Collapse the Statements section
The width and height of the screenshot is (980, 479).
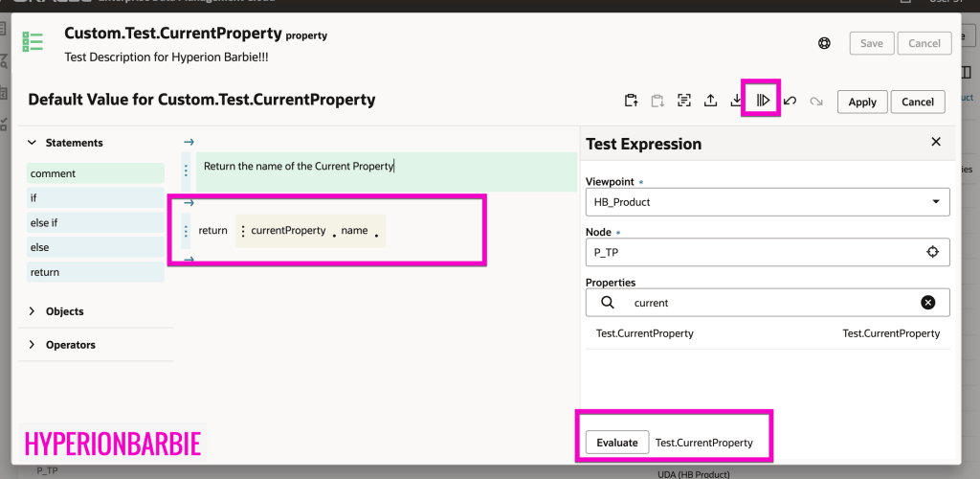[33, 143]
